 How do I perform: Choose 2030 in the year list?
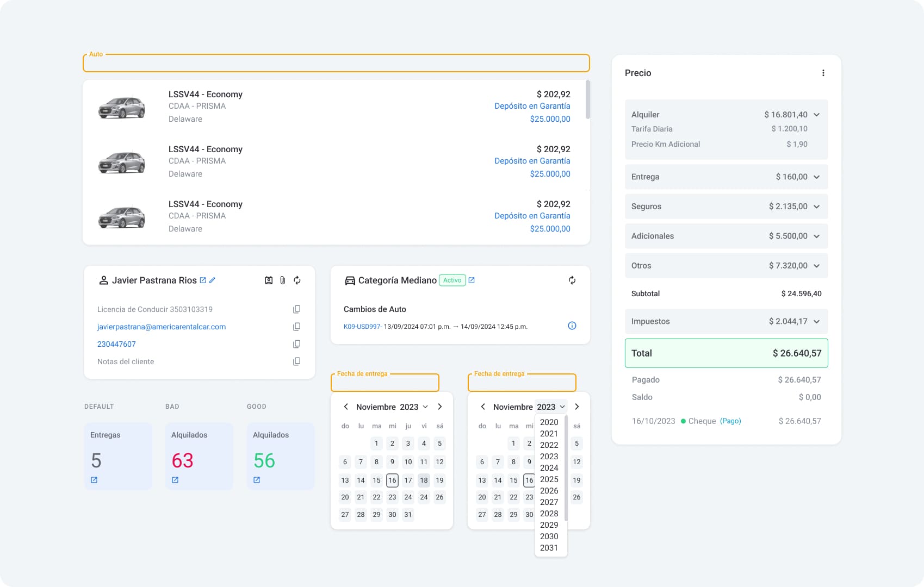(549, 536)
